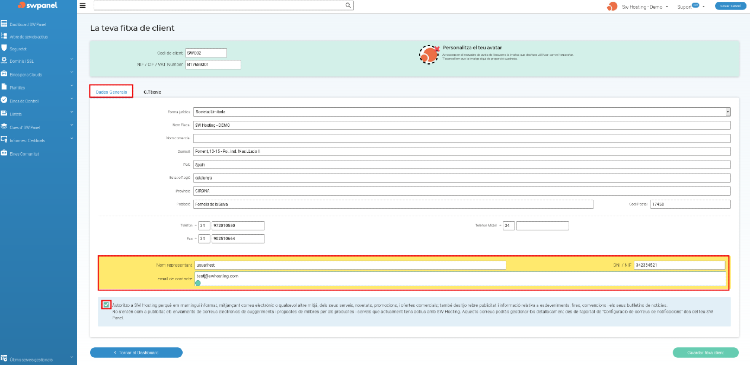Screen dimensions: 750x365
Task: Click the search magnifier icon
Action: coord(349,6)
